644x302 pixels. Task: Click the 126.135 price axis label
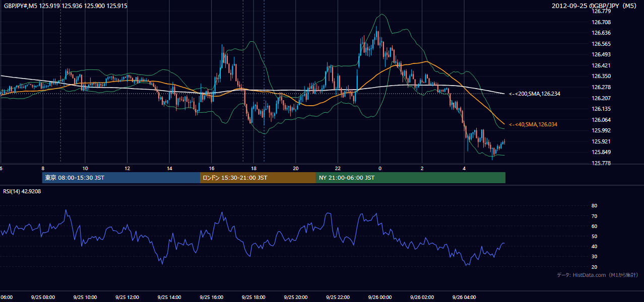(x=600, y=109)
